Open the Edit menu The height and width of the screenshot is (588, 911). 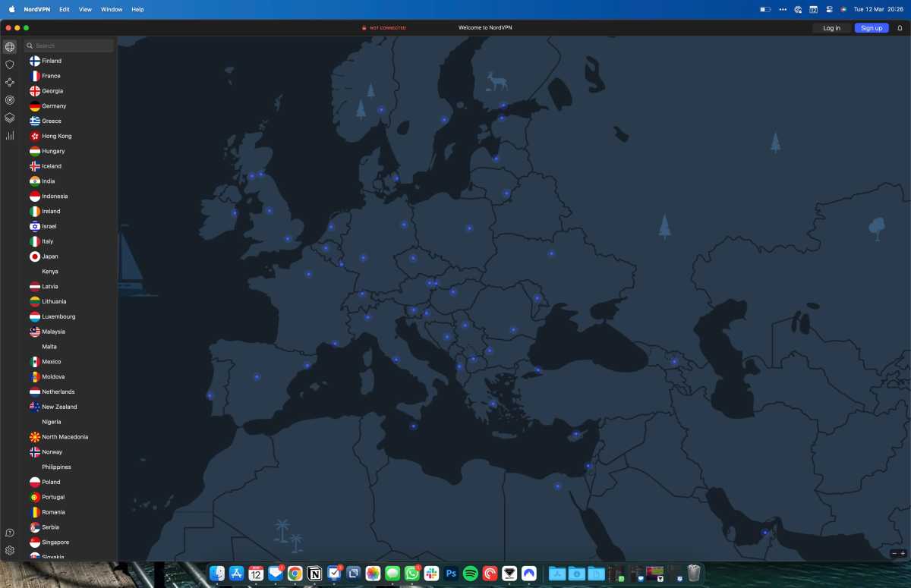pyautogui.click(x=65, y=9)
